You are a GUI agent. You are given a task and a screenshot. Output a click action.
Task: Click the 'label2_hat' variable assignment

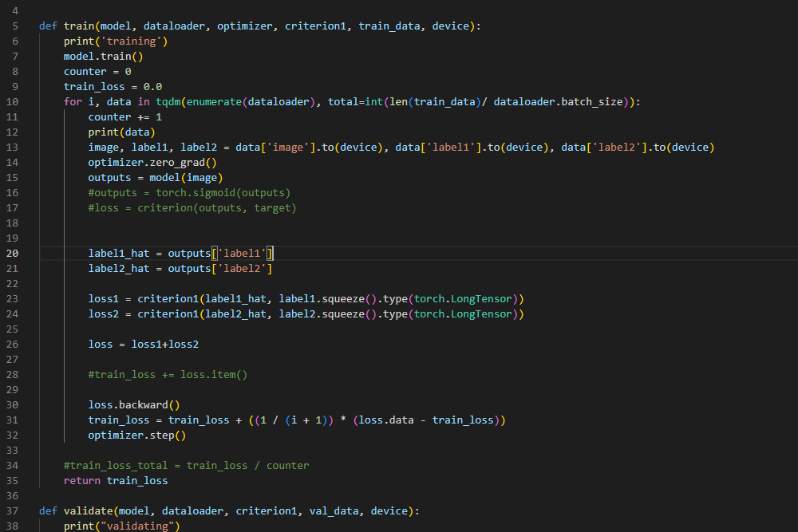[118, 269]
